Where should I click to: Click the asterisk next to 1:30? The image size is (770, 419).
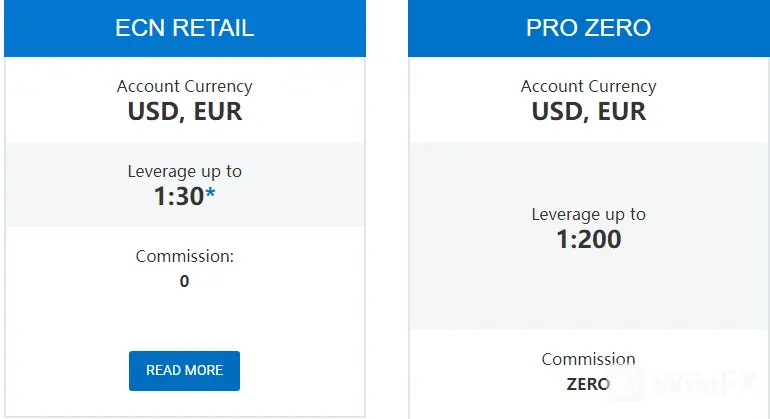pyautogui.click(x=211, y=195)
